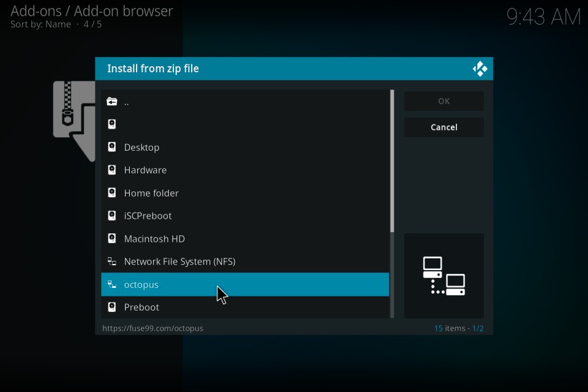Screen dimensions: 588x392
Task: Open the Home folder entry
Action: coord(245,193)
